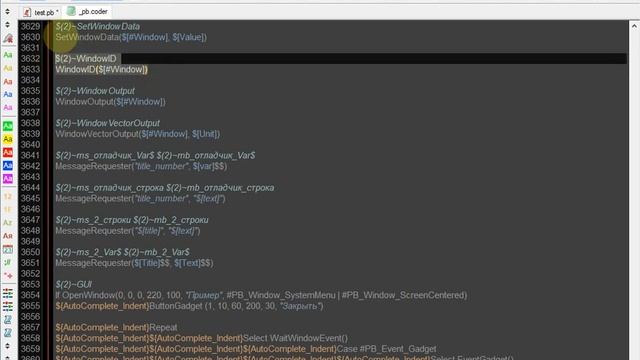Click the '1F' hex icon in sidebar
This screenshot has height=360, width=640.
tap(8, 209)
